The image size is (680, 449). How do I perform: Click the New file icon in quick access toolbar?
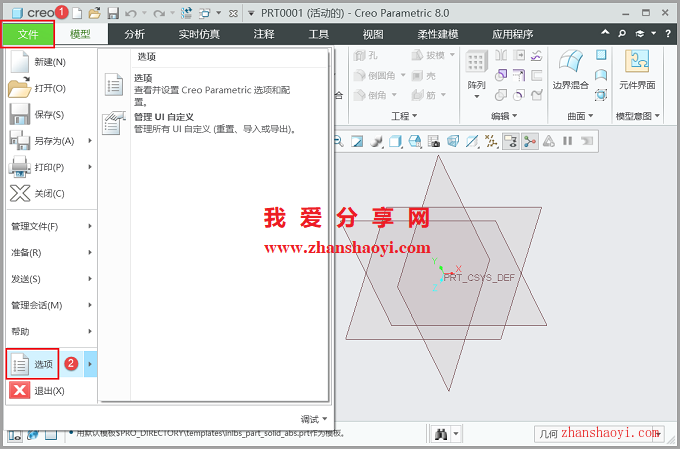pyautogui.click(x=77, y=13)
